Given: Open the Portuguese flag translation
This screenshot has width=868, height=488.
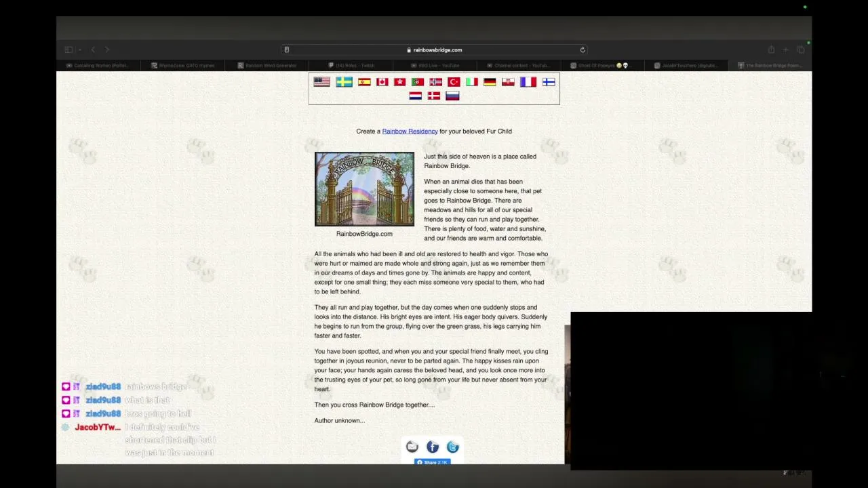Looking at the screenshot, I should [418, 82].
